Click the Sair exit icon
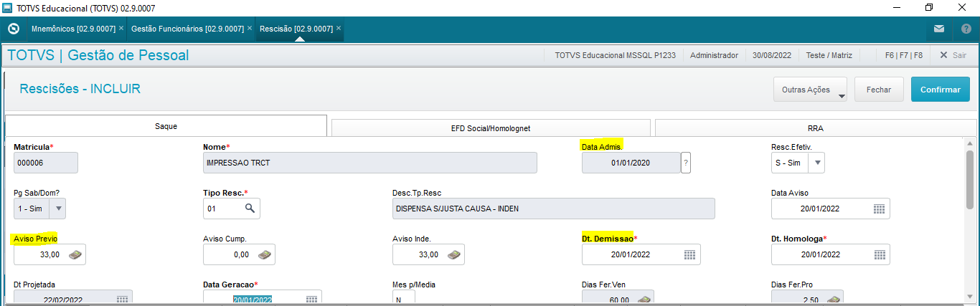The width and height of the screenshot is (980, 306). (943, 55)
